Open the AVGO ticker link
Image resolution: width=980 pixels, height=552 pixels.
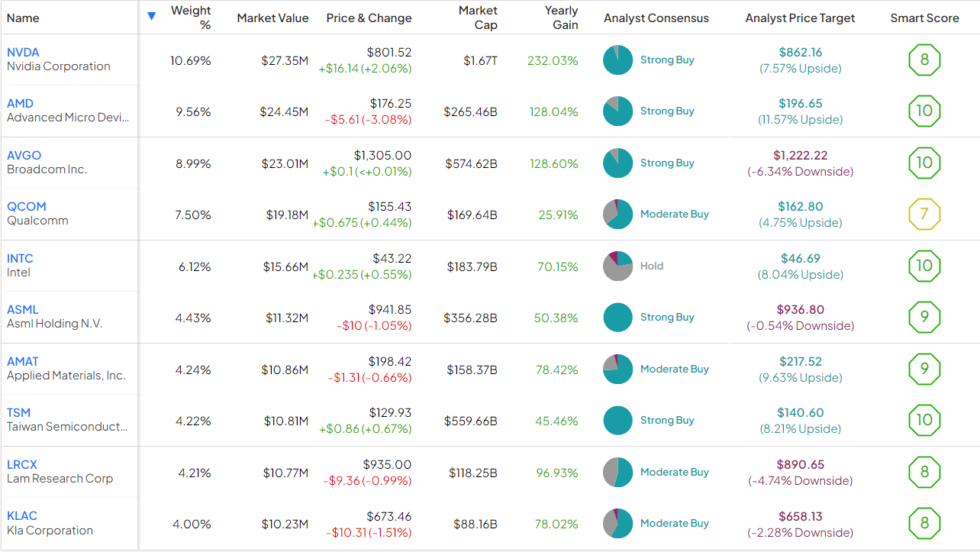[x=24, y=155]
